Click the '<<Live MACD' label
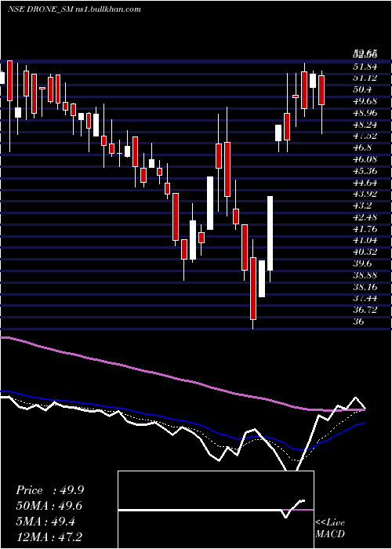Viewport: 392px width, 549px height. click(x=330, y=529)
